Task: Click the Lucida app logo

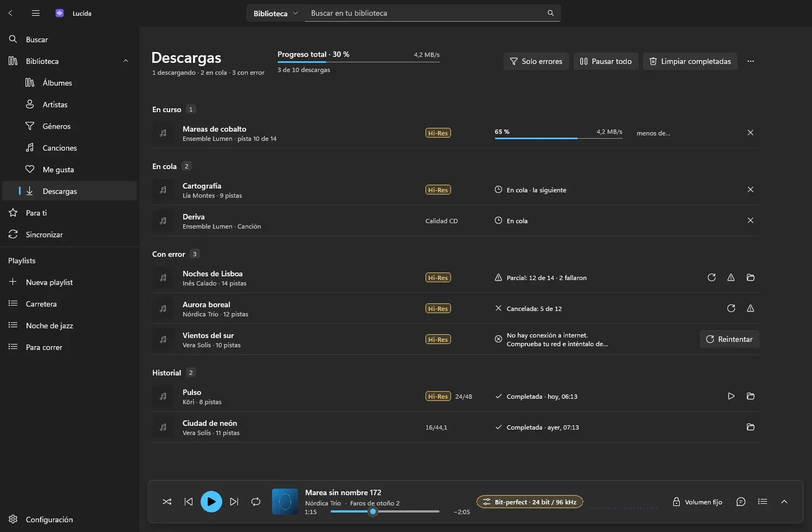Action: point(60,13)
